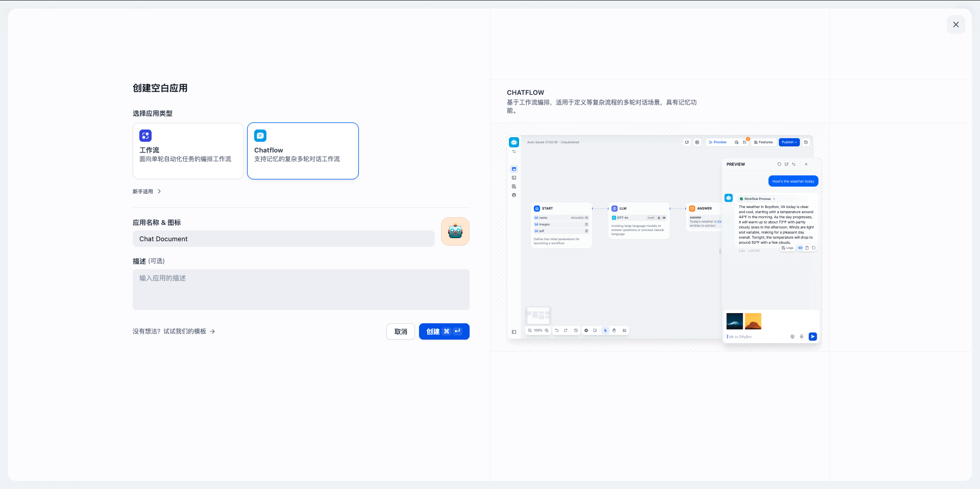The image size is (980, 489).
Task: Close the create app dialog with X
Action: [x=956, y=24]
